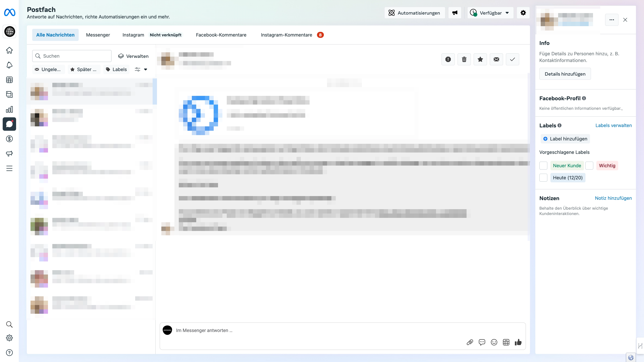Image resolution: width=644 pixels, height=362 pixels.
Task: Check the Wichtig label checkbox
Action: (x=589, y=165)
